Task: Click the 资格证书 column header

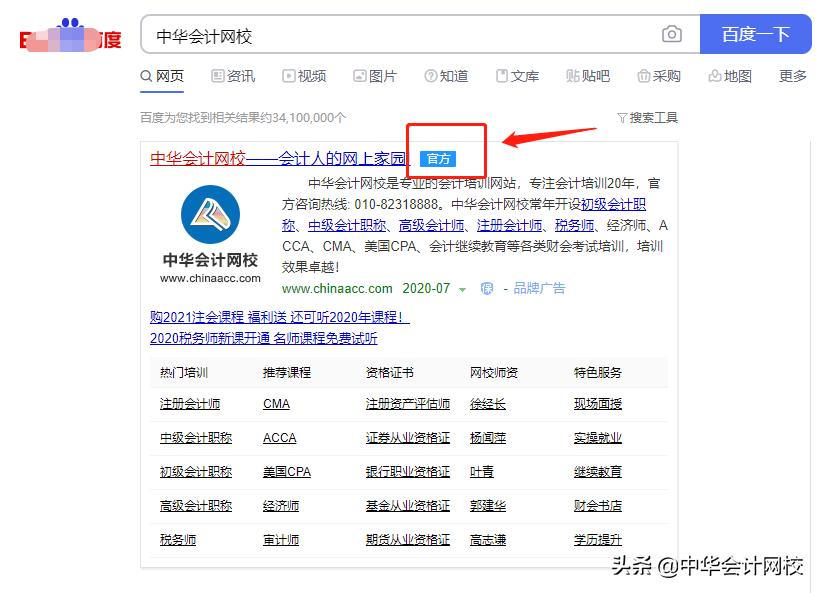Action: (390, 373)
